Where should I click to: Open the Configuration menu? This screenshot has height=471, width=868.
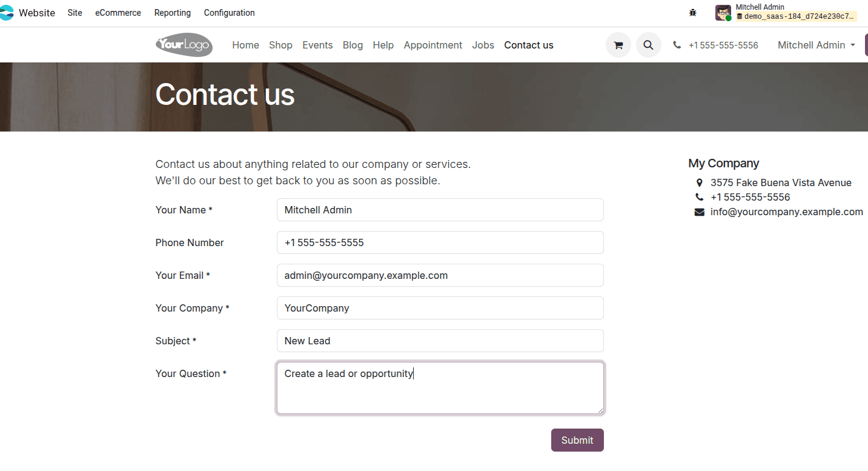[x=229, y=13]
